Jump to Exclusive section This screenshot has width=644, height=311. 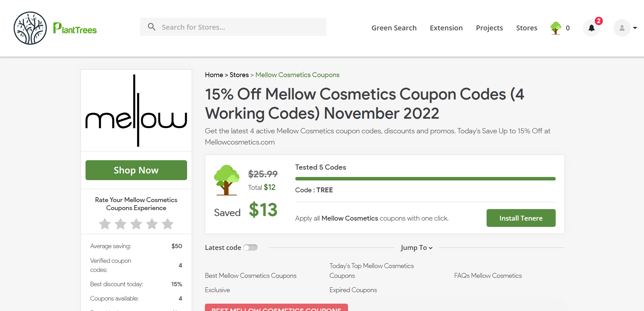217,290
